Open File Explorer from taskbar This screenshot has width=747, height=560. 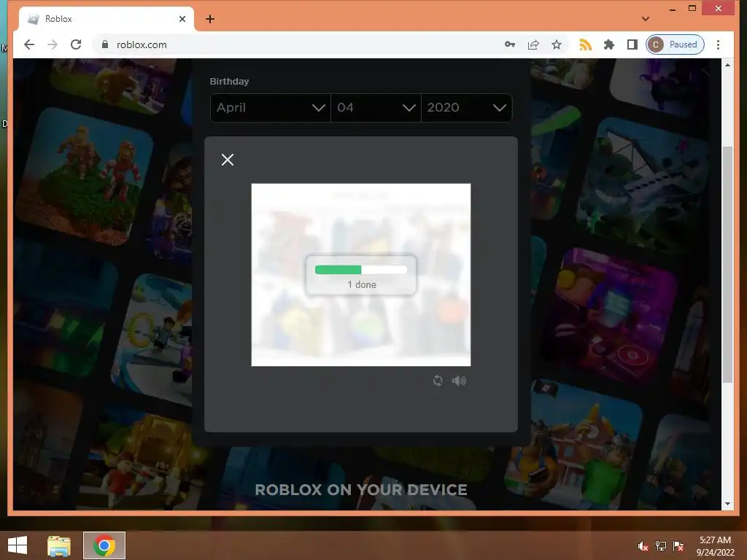[59, 545]
